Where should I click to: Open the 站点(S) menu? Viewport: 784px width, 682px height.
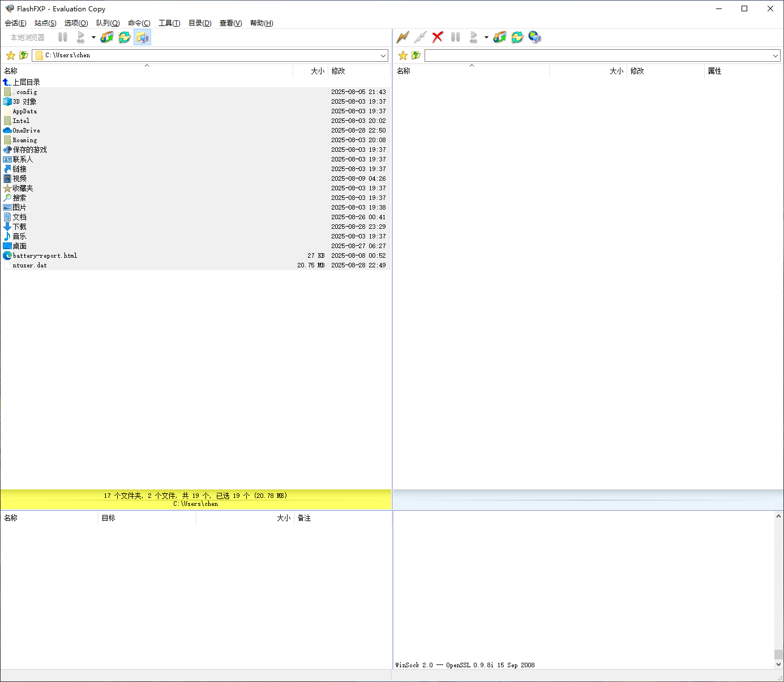coord(45,23)
